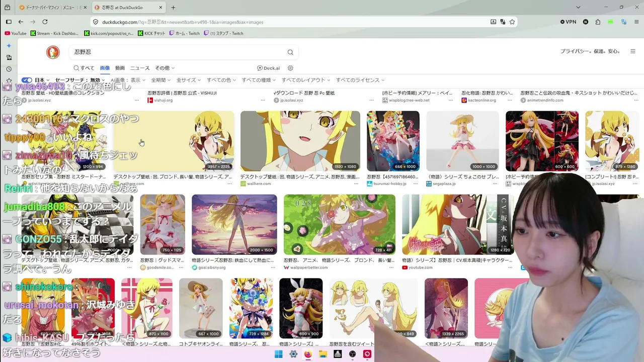Screen dimensions: 644x362
Task: Open the browser application menu
Action: pos(636,22)
